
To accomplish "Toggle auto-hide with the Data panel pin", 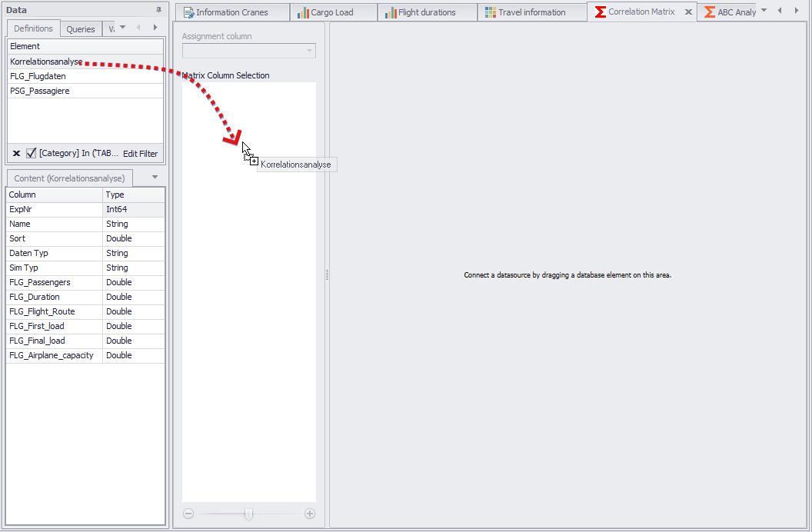I will click(159, 8).
